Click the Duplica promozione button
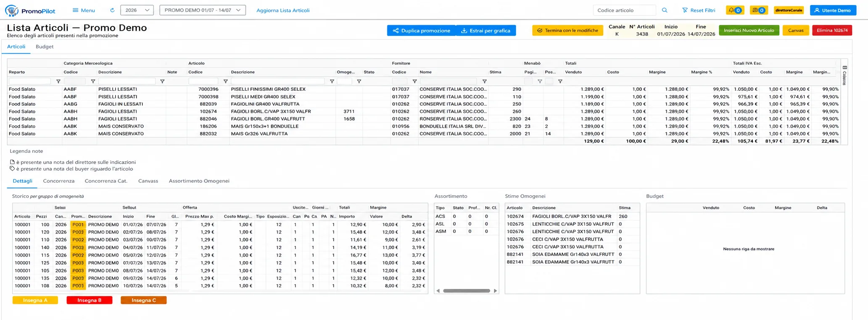 point(421,30)
